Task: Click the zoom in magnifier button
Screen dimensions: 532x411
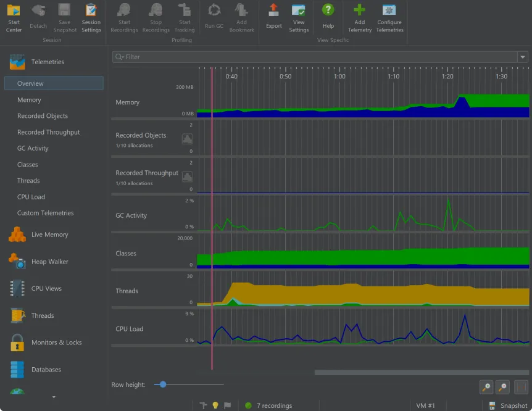Action: (486, 387)
